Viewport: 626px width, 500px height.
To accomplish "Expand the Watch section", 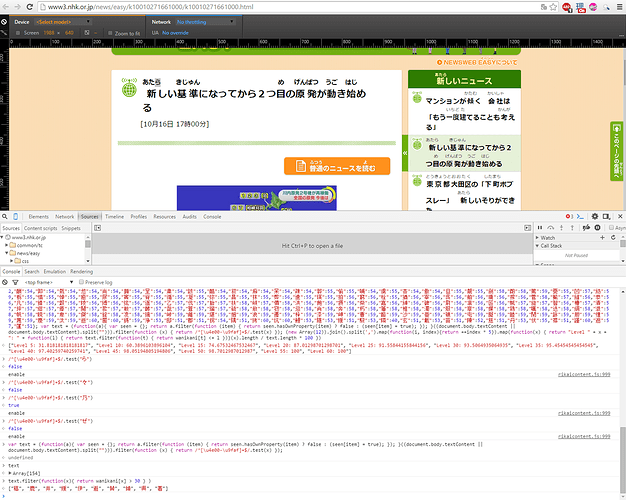I will coord(537,238).
